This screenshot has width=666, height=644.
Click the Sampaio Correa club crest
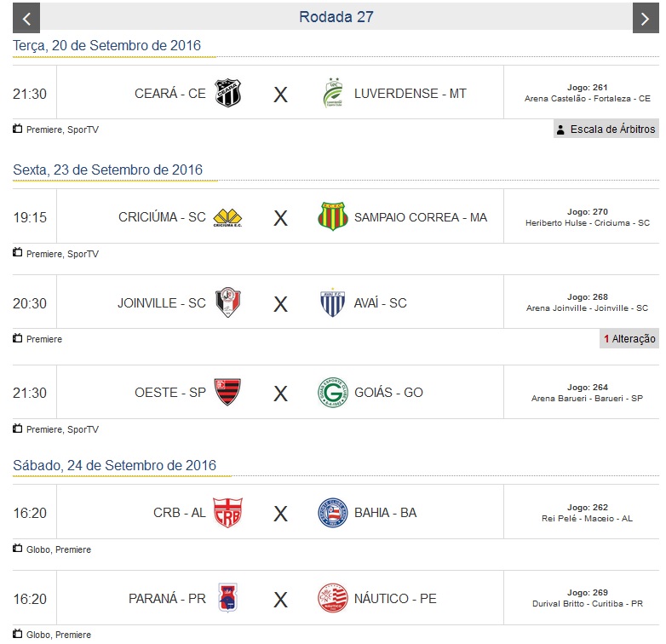pyautogui.click(x=332, y=216)
